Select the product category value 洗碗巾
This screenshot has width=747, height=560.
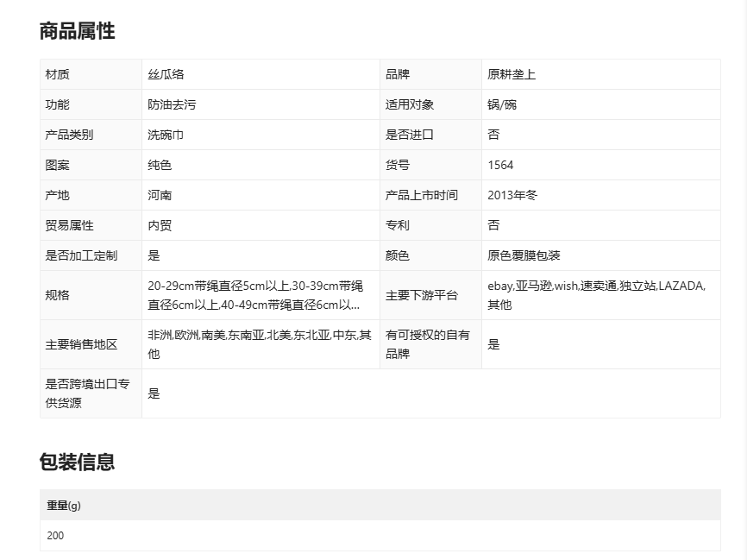point(166,135)
